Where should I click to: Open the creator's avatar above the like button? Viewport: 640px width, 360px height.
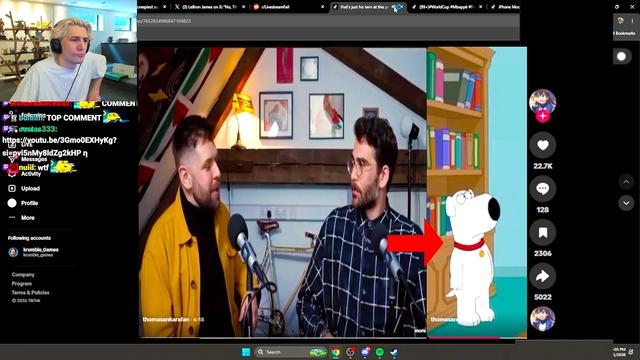(542, 101)
